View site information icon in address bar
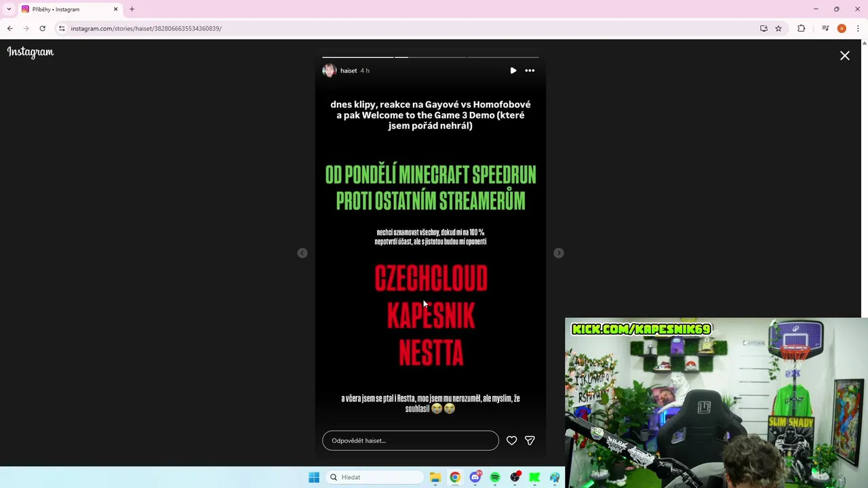 coord(62,28)
